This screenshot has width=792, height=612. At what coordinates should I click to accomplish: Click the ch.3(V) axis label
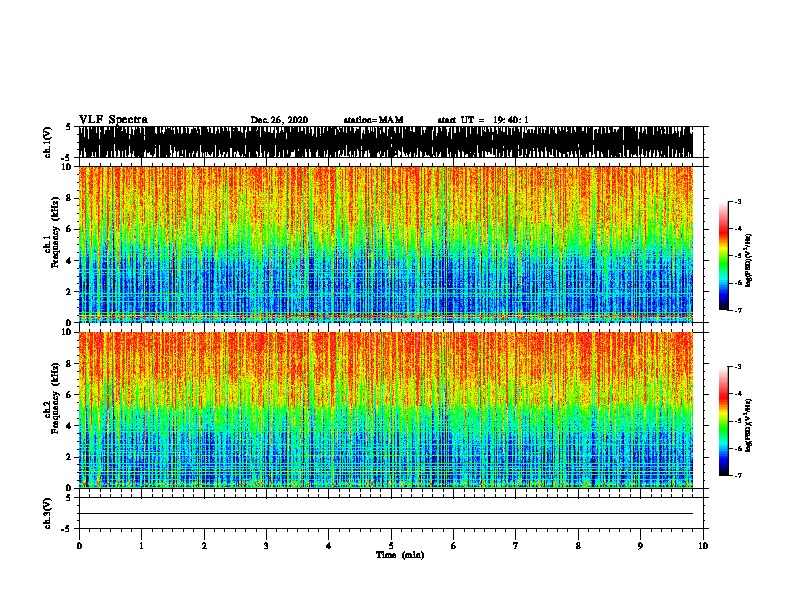click(48, 514)
